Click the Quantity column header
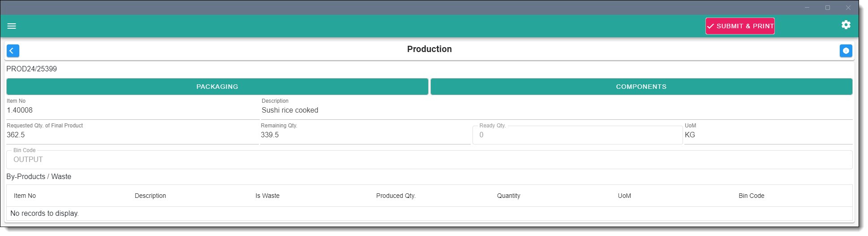 pos(508,196)
